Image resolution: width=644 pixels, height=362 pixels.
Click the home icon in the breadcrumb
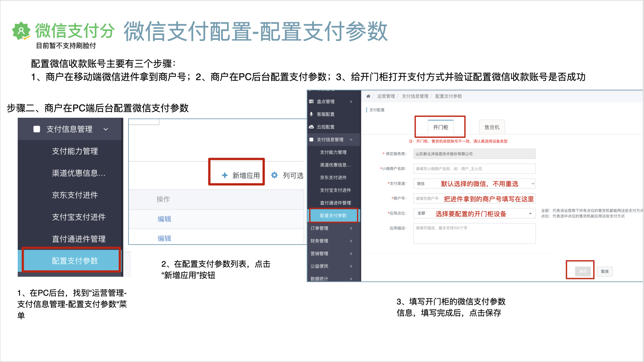click(x=368, y=96)
